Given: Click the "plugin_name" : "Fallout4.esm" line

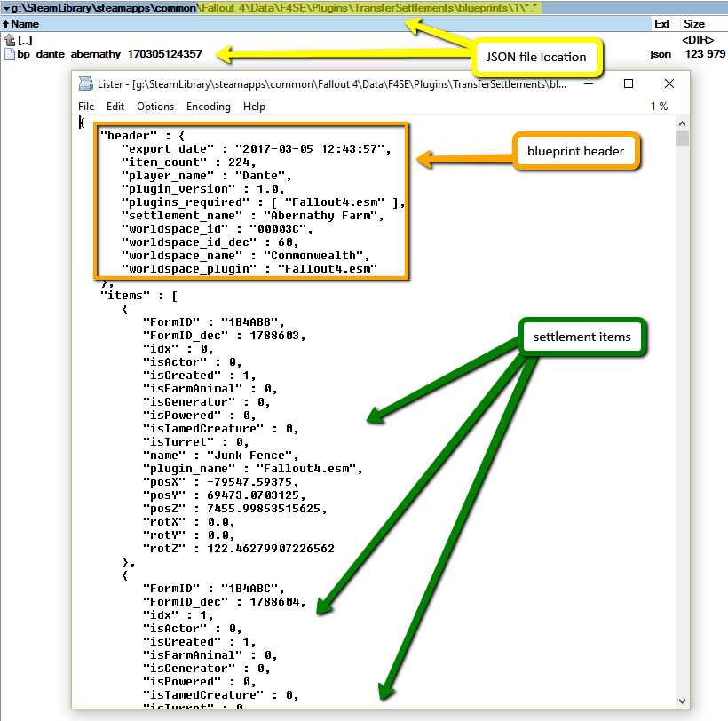Looking at the screenshot, I should pos(252,469).
